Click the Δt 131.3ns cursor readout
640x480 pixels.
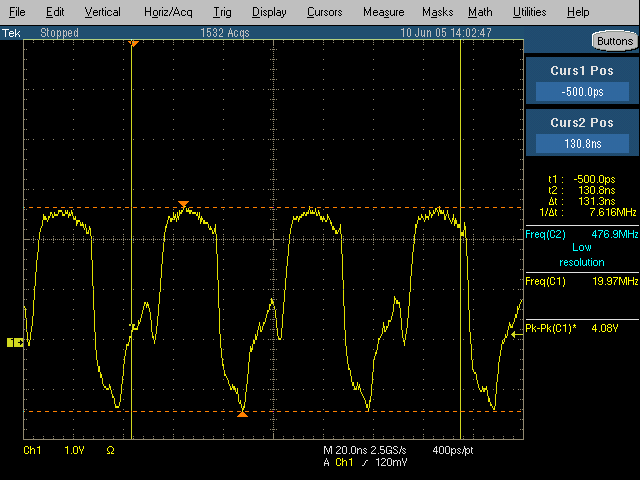pos(582,201)
